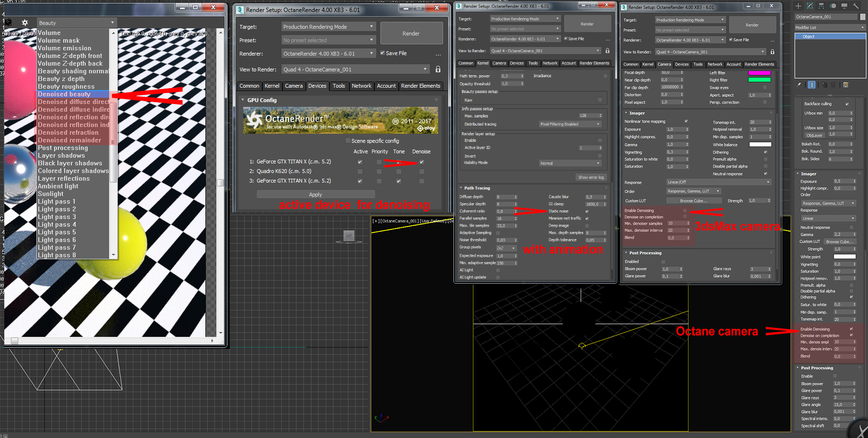Open Configure Modifier Sets icon
868x438 pixels.
[846, 85]
